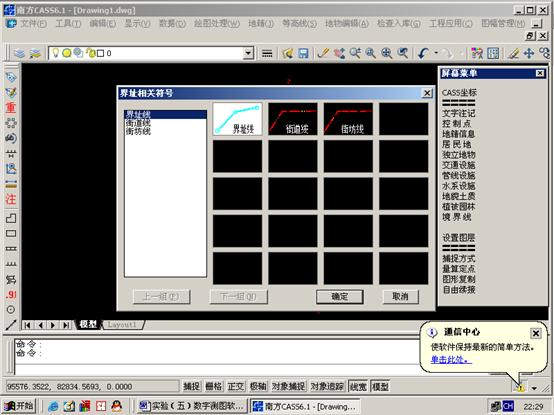Image resolution: width=554 pixels, height=415 pixels.
Task: Toggle 对象捕捉 object snap
Action: pyautogui.click(x=288, y=386)
